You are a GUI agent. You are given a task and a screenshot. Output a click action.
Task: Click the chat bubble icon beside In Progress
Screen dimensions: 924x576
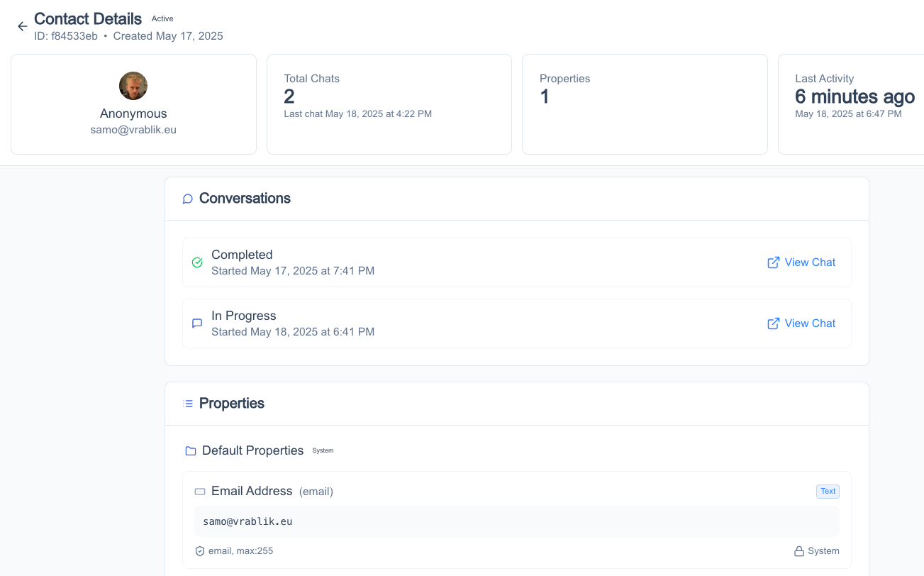pyautogui.click(x=197, y=323)
